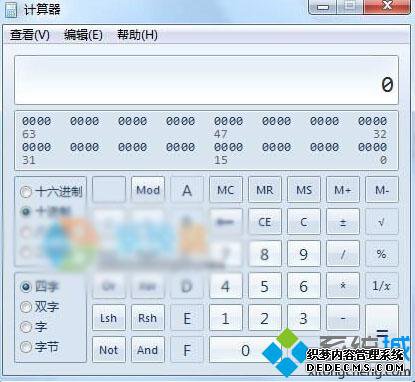This screenshot has width=415, height=382.
Task: Click the blank button left of Mod
Action: (x=109, y=190)
